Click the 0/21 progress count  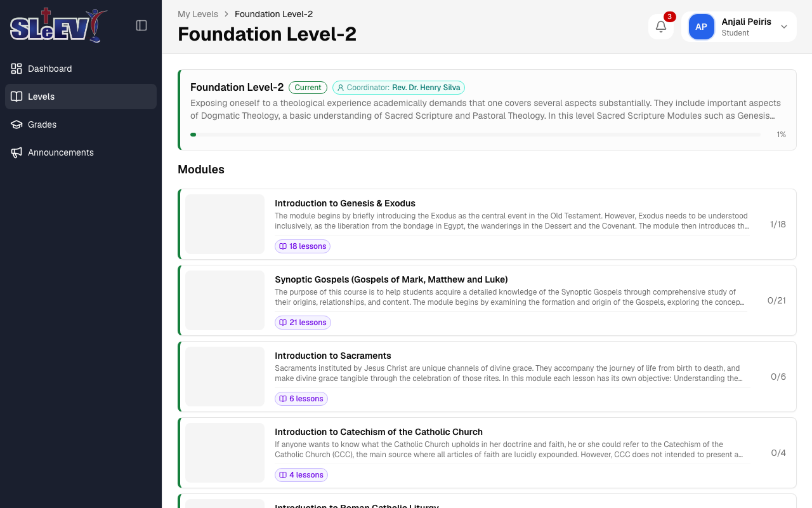776,300
